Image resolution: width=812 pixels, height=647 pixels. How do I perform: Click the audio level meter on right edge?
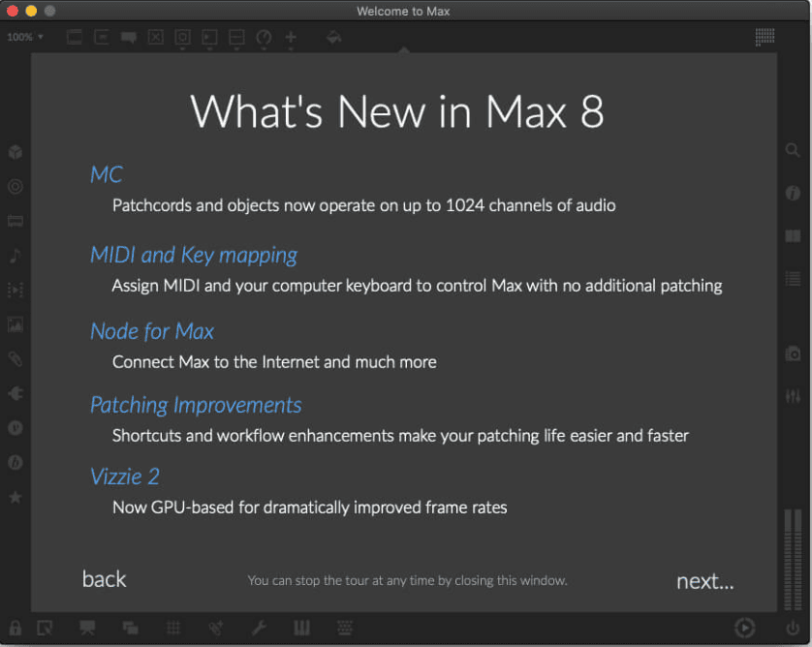[x=793, y=560]
